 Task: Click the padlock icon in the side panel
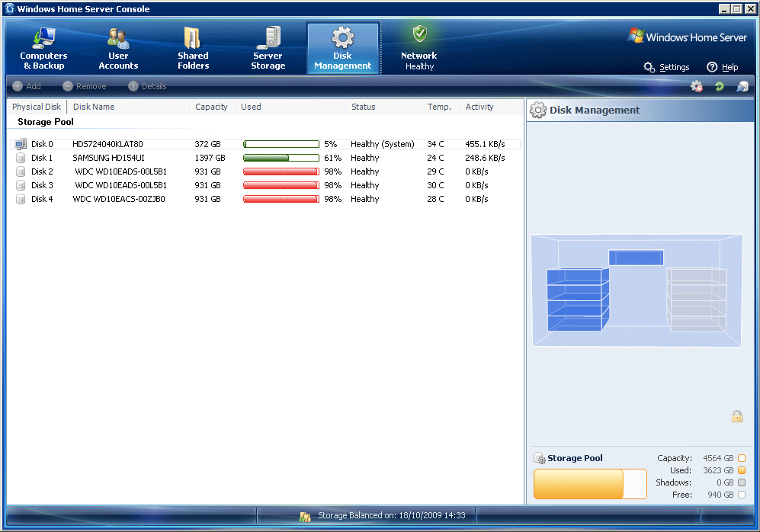(736, 416)
